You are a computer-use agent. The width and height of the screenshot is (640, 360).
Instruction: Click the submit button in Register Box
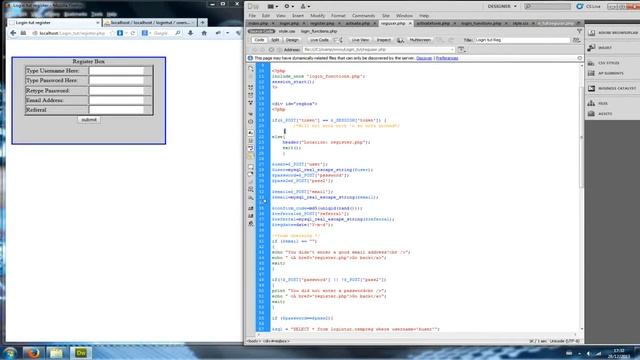[x=89, y=120]
